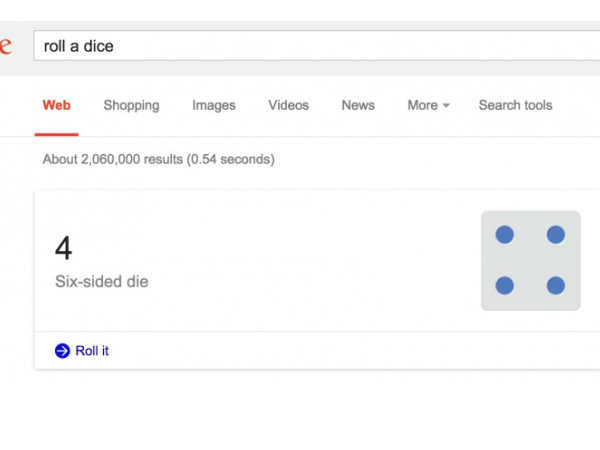Click the top-left dot on the die

click(x=505, y=235)
